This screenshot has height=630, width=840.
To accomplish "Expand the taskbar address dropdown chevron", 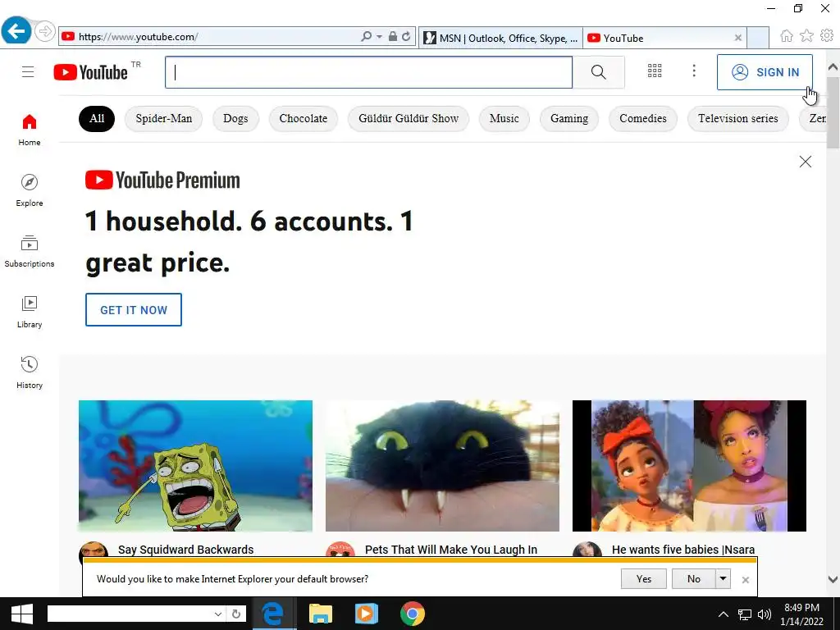I will click(218, 614).
